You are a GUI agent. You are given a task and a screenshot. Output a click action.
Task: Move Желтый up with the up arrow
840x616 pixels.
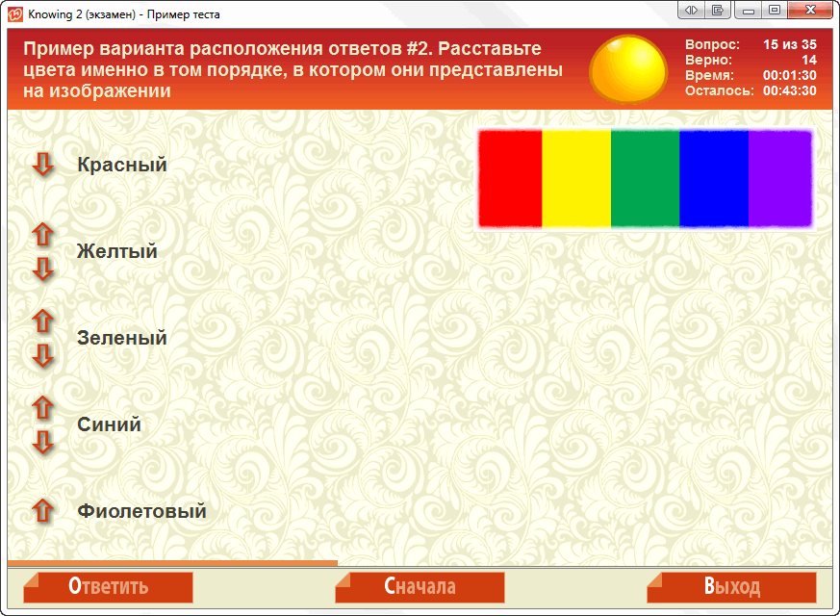(x=43, y=234)
